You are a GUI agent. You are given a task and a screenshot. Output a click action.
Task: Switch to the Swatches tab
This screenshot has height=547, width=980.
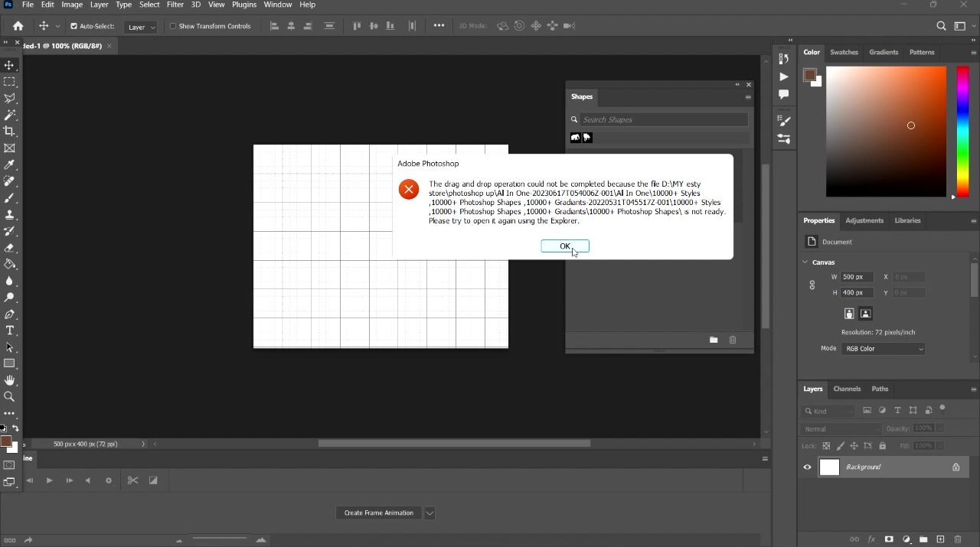coord(844,52)
